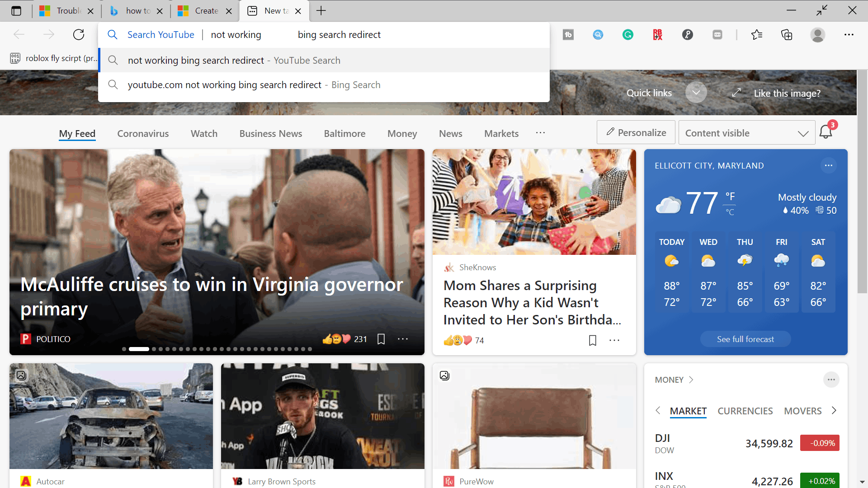This screenshot has width=868, height=488.
Task: Select the Markets tab in feed
Action: point(501,133)
